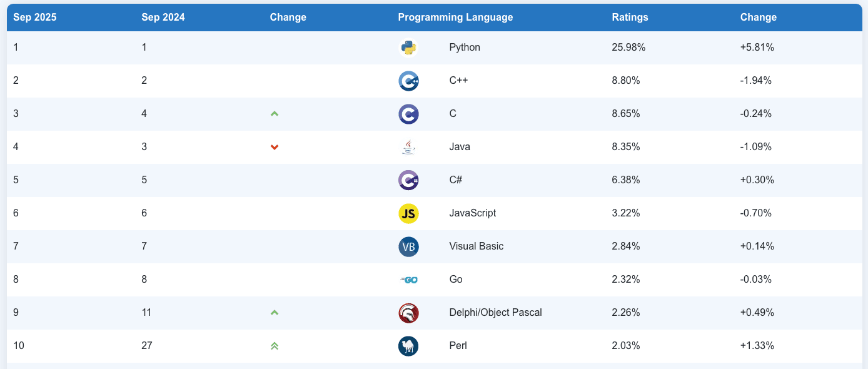This screenshot has height=369, width=868.
Task: Click the C++ language logo
Action: coord(408,81)
